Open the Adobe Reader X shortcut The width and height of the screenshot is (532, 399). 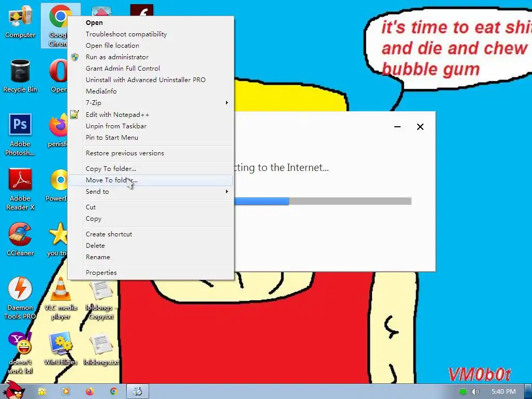[x=20, y=189]
